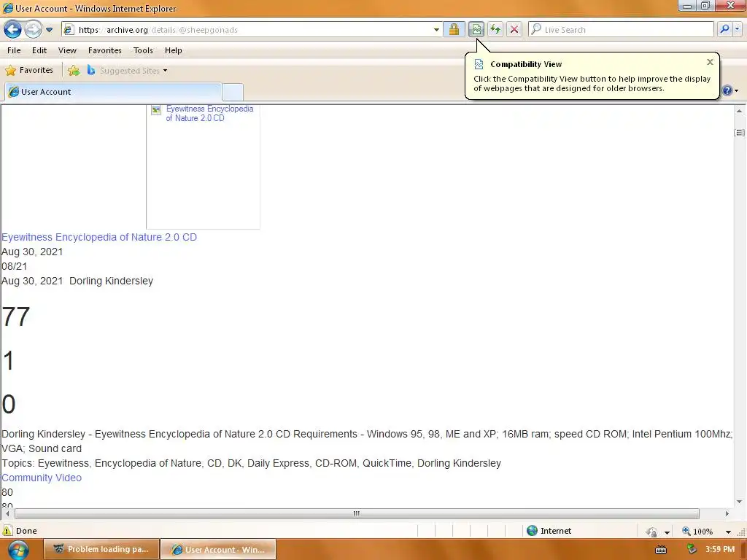This screenshot has width=747, height=560.
Task: Open the Help menu
Action: [x=174, y=50]
